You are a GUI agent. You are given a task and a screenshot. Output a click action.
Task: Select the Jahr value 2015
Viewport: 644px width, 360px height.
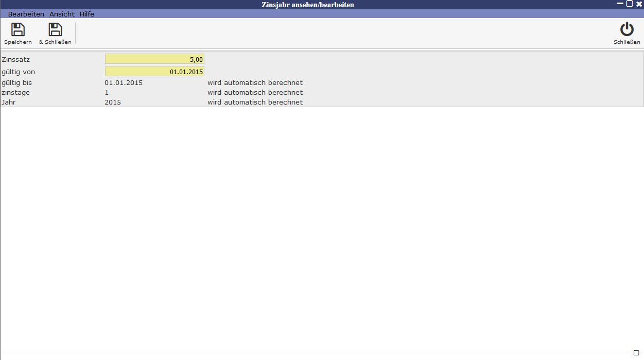click(x=113, y=102)
